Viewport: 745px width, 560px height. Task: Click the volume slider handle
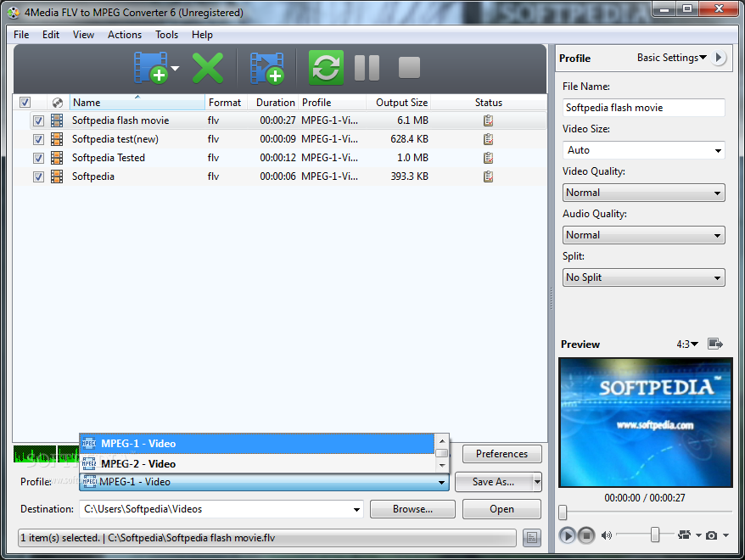[655, 535]
